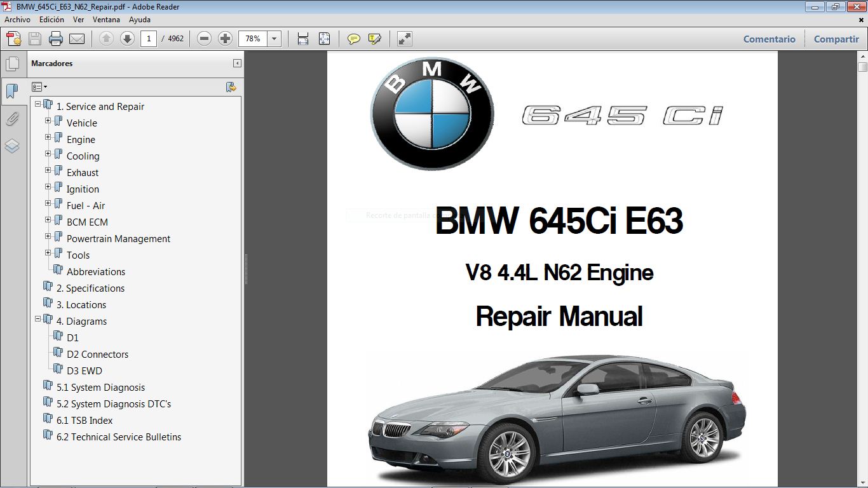Open the Compartir pane
Image resolution: width=868 pixels, height=488 pixels.
(x=836, y=39)
